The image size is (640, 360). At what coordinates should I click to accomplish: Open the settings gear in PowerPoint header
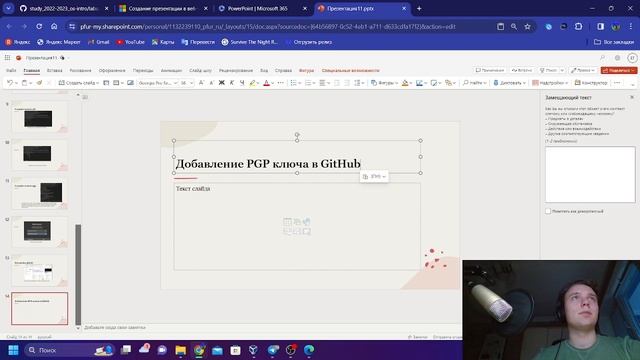[618, 58]
